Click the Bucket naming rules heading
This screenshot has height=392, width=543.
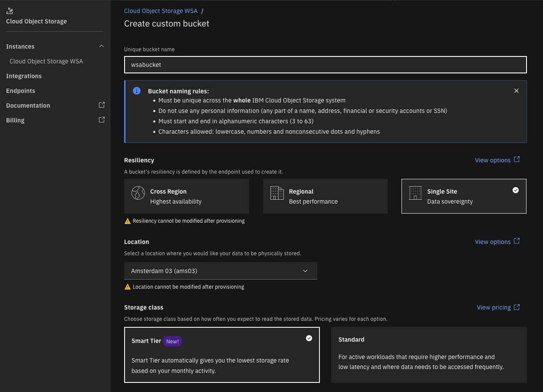point(178,91)
